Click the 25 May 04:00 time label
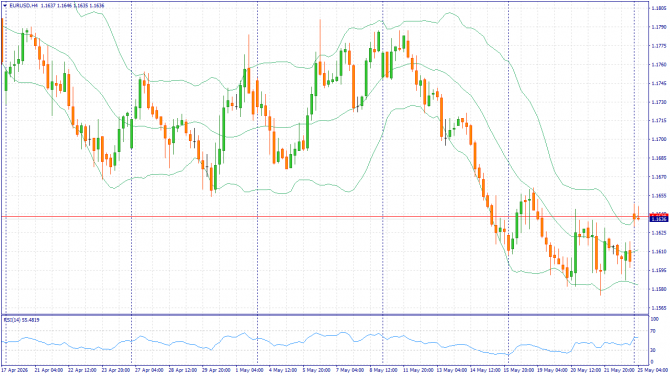The width and height of the screenshot is (670, 376). click(x=653, y=370)
